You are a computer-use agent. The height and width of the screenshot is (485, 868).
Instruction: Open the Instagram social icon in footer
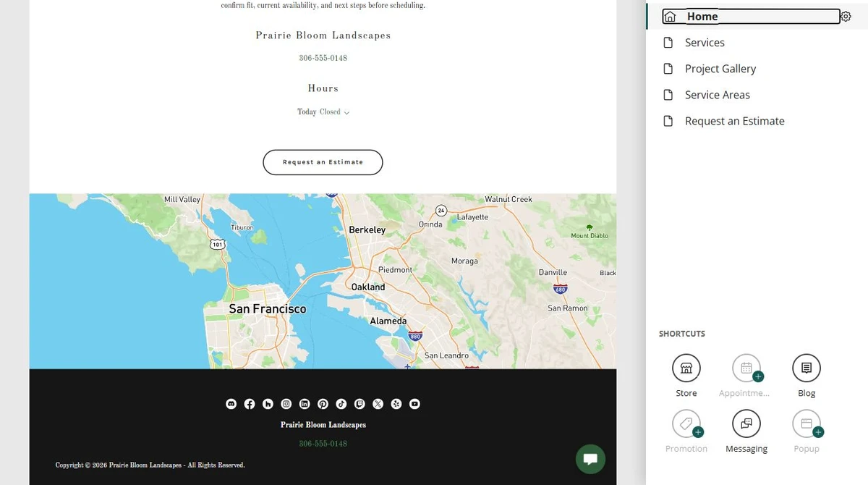pos(286,404)
